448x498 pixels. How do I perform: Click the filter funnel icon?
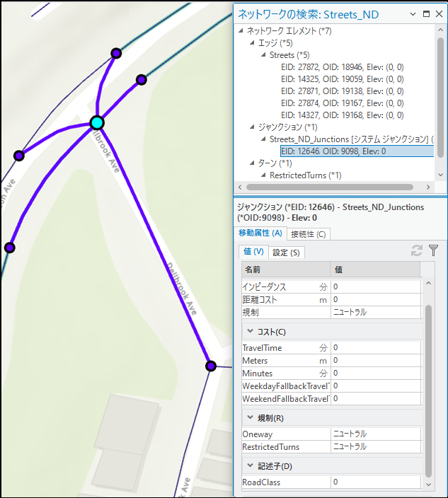pos(434,250)
